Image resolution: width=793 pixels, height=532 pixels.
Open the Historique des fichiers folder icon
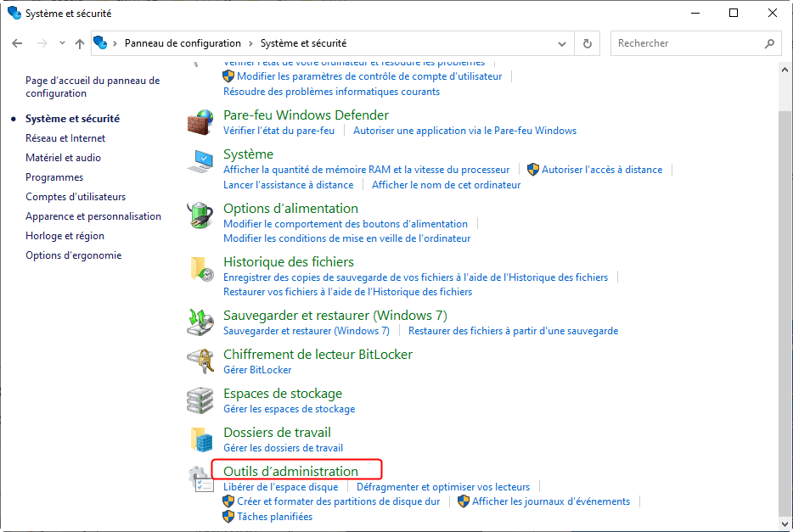(200, 269)
